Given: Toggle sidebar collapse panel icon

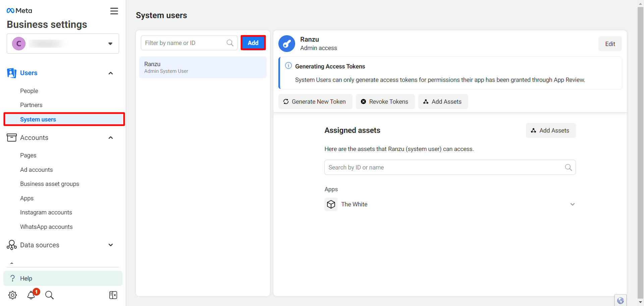Looking at the screenshot, I should 113,295.
